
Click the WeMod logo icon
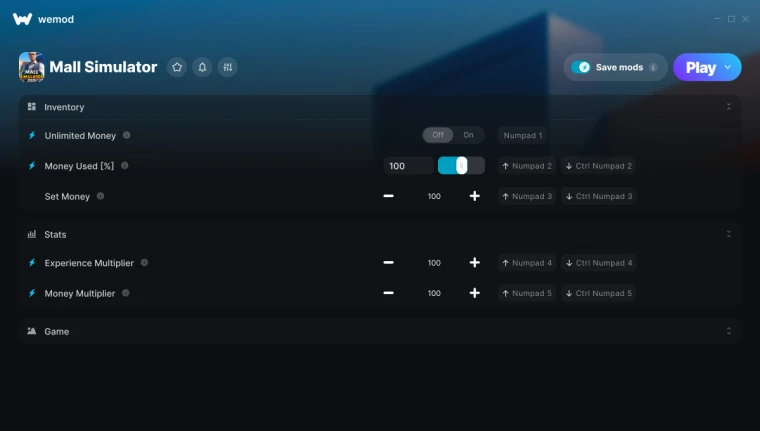coord(22,19)
